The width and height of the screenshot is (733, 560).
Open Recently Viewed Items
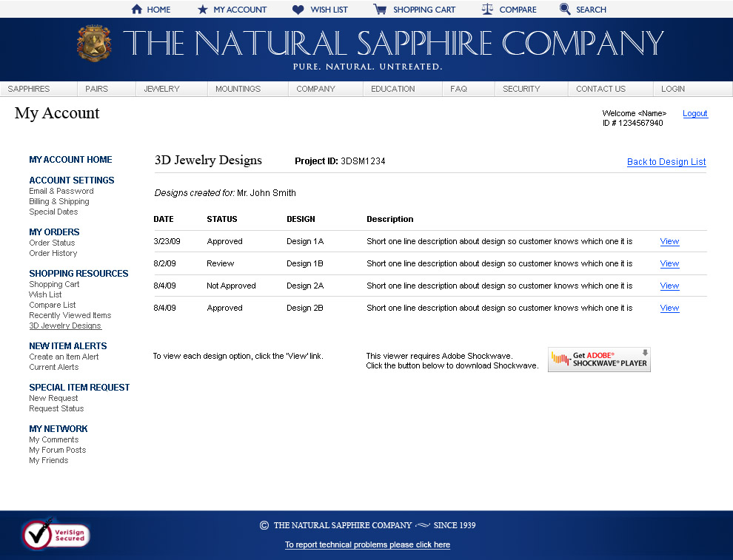70,315
